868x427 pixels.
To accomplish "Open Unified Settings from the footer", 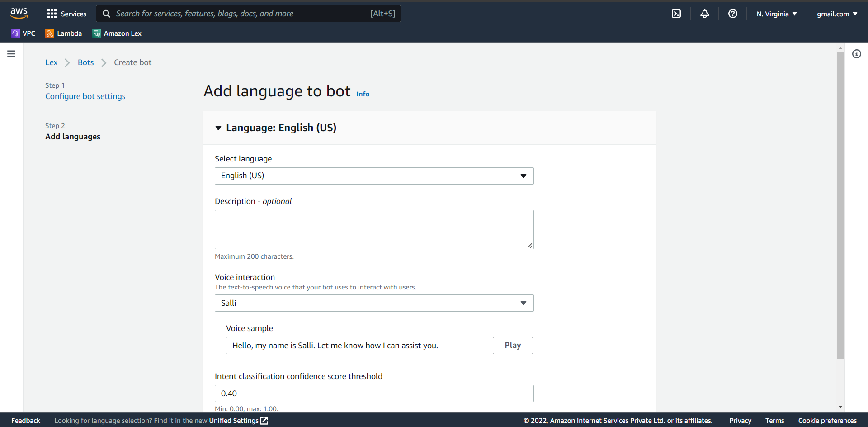I will (x=234, y=420).
